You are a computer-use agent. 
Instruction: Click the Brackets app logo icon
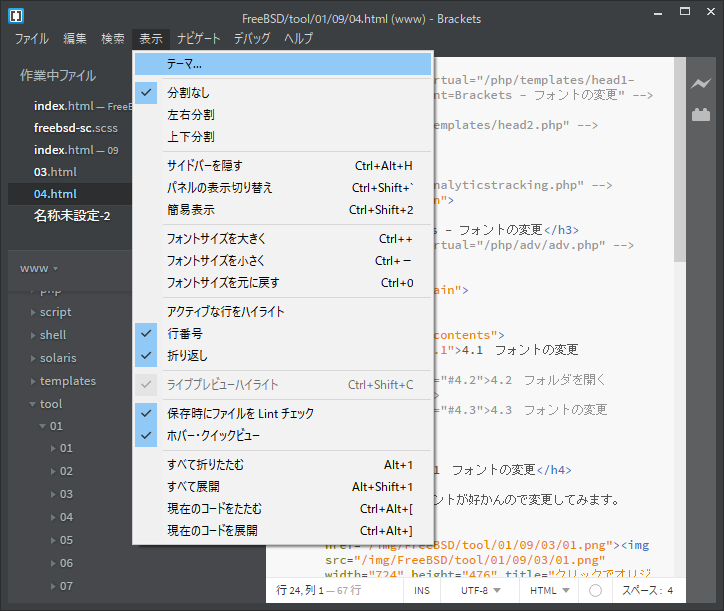16,16
